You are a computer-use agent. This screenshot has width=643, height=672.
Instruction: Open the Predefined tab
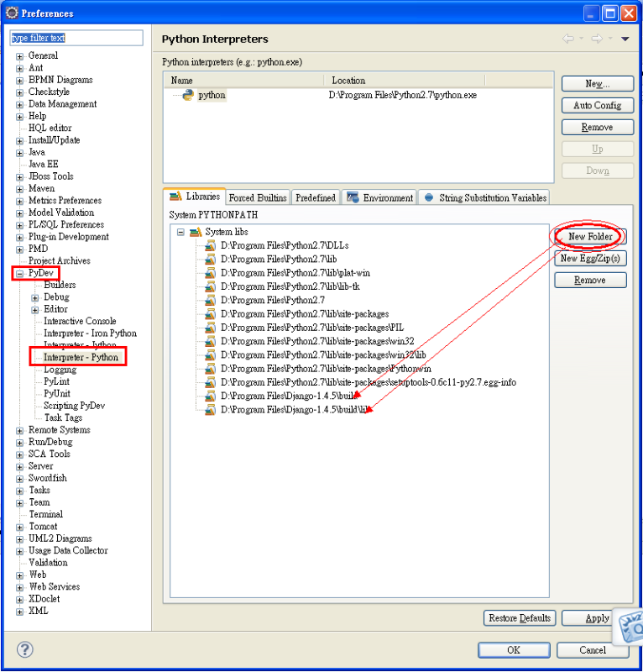pyautogui.click(x=316, y=197)
